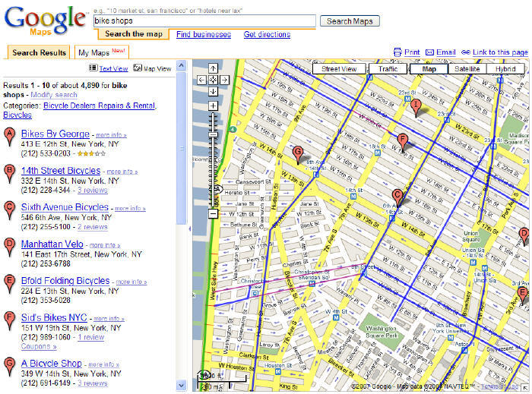Open Manhattan Velo listing

[52, 244]
